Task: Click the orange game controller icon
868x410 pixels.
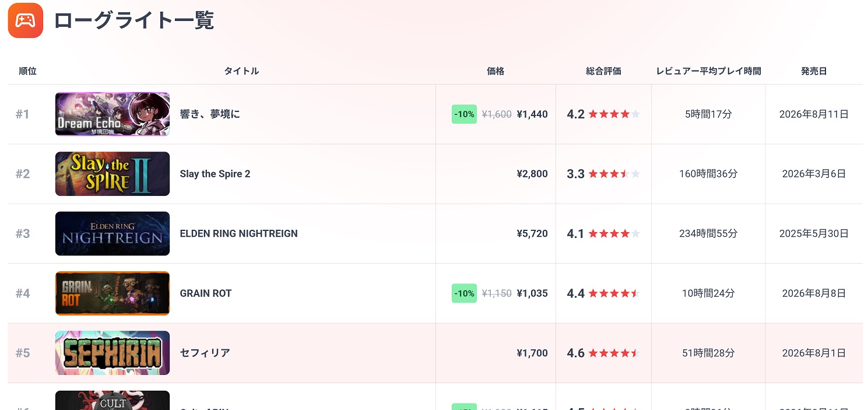Action: click(26, 20)
